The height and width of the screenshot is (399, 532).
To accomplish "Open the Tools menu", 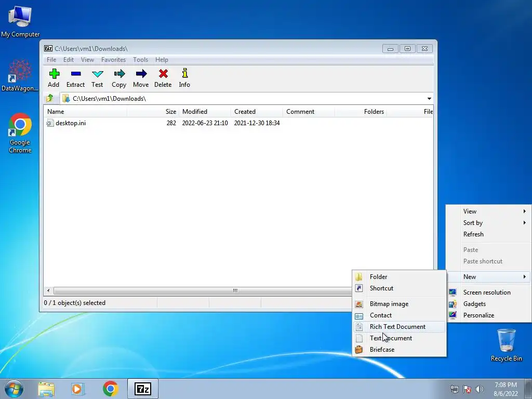I will click(140, 60).
